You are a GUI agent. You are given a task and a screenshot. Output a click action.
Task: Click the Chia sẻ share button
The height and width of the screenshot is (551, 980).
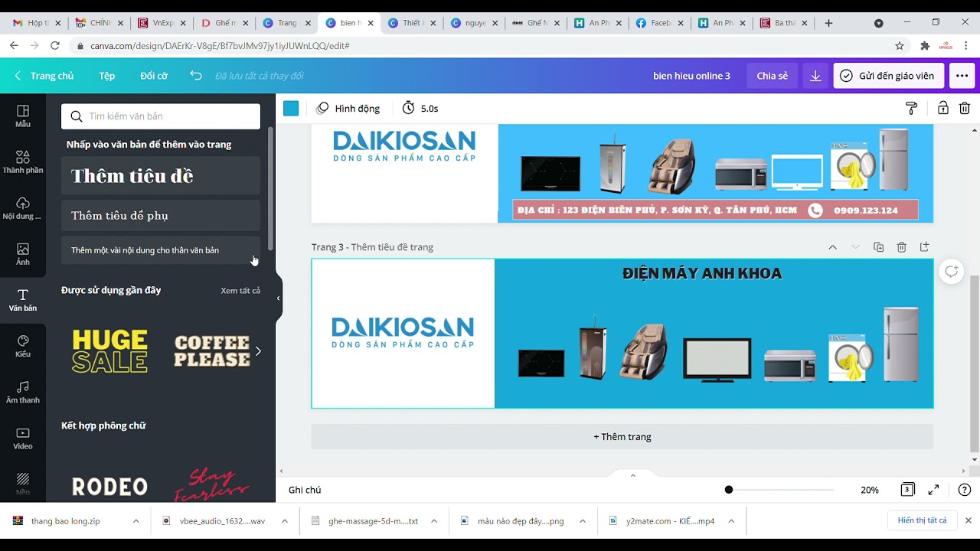tap(772, 76)
